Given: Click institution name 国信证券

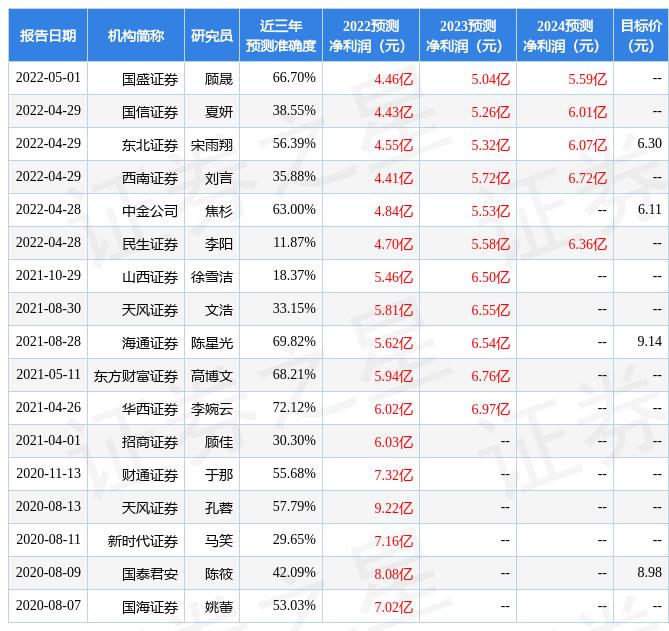Looking at the screenshot, I should click(x=150, y=112).
